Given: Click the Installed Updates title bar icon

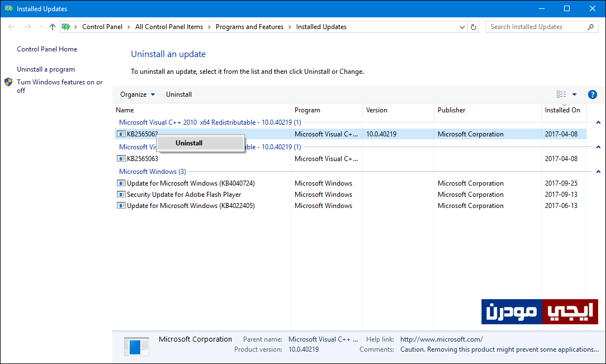Looking at the screenshot, I should [9, 8].
